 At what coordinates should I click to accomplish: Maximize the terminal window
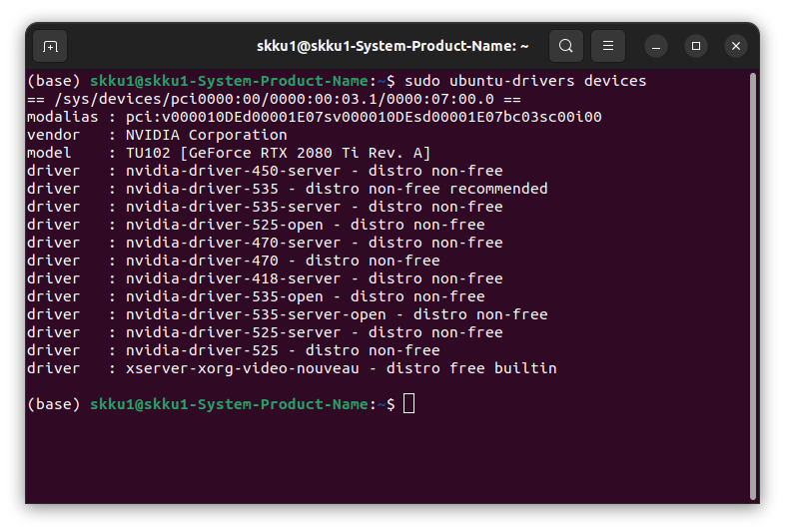(696, 47)
